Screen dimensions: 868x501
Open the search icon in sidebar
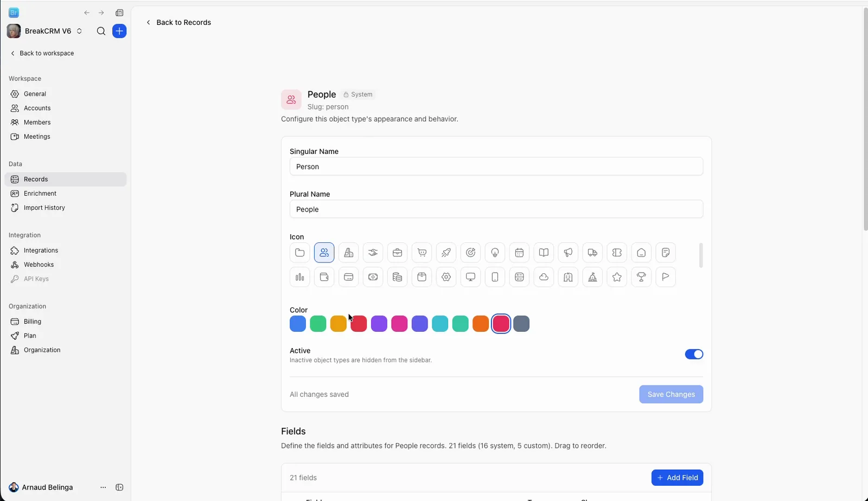point(101,31)
